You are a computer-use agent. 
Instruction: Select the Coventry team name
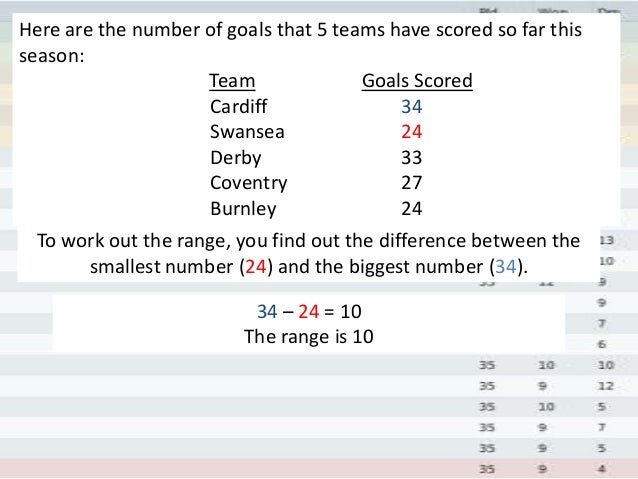tap(249, 183)
